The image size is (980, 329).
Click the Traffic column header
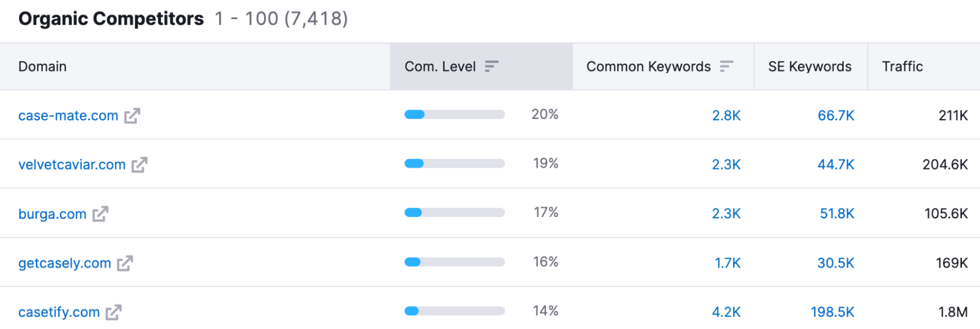coord(902,67)
